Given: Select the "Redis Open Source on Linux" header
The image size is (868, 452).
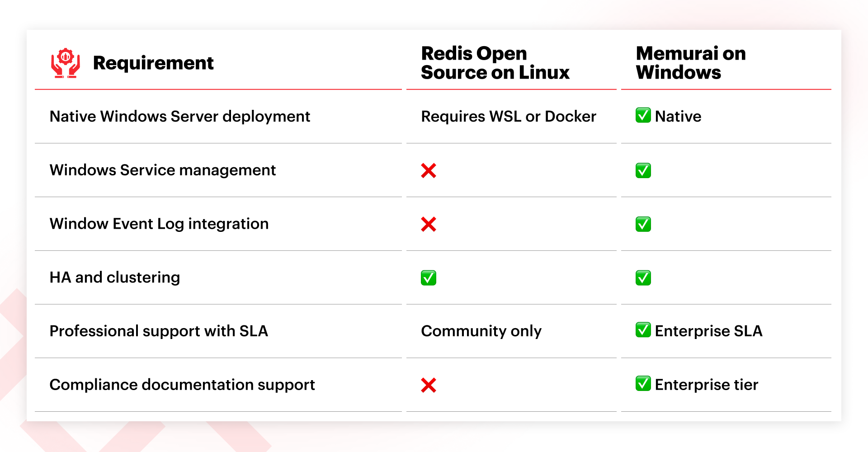Looking at the screenshot, I should (495, 63).
